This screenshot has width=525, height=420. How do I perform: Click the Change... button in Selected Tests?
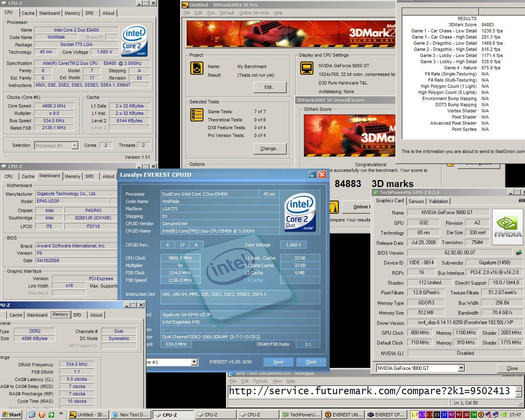(x=269, y=148)
